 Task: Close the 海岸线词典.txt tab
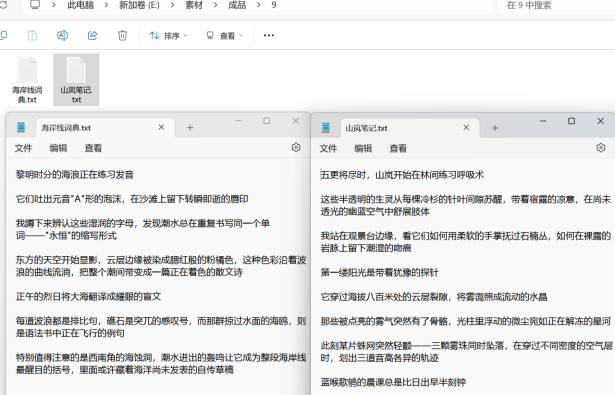click(x=161, y=127)
